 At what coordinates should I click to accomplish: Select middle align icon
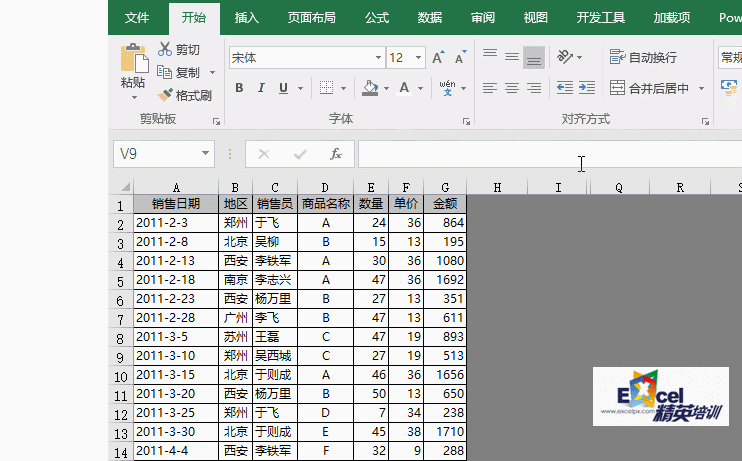(512, 57)
